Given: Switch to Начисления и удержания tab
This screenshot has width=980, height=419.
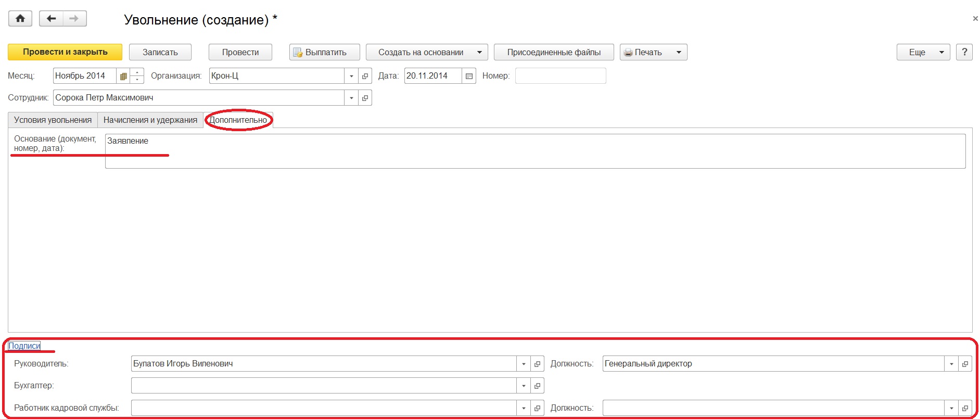Looking at the screenshot, I should tap(150, 120).
